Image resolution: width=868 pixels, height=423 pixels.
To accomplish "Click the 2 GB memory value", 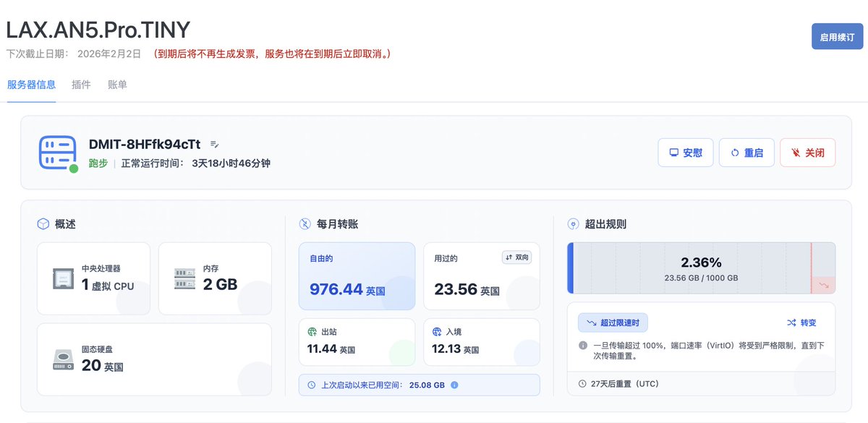I will 220,285.
